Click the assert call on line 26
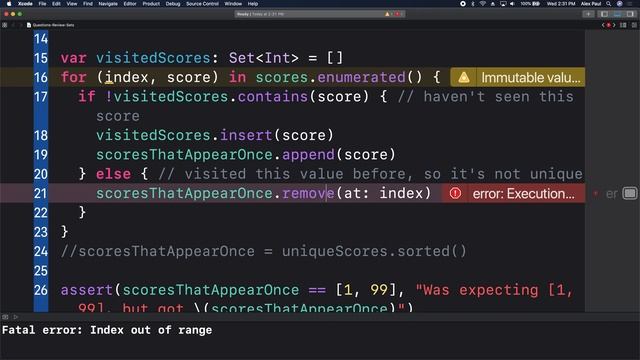 tap(87, 290)
